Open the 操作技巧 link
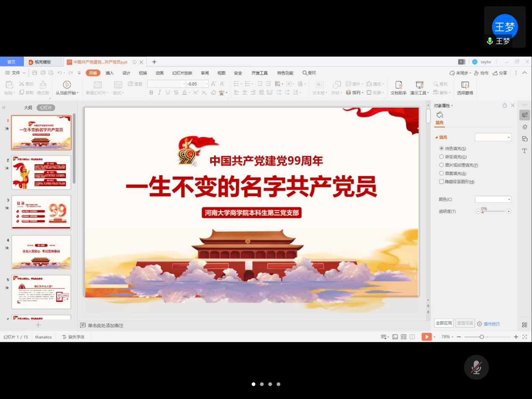 [491, 324]
